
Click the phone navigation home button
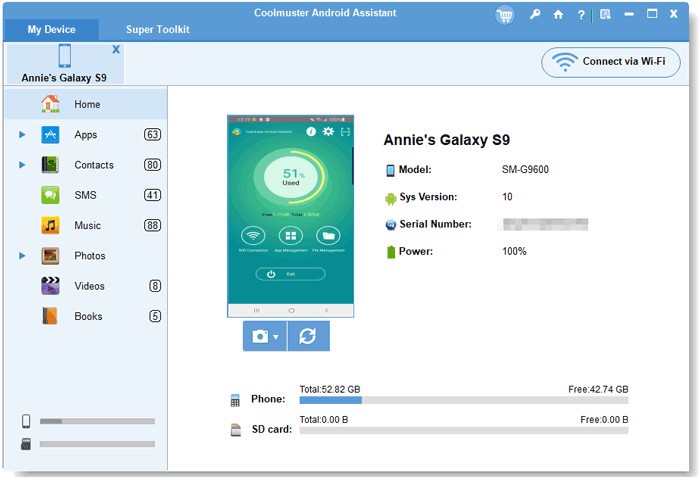click(x=292, y=310)
